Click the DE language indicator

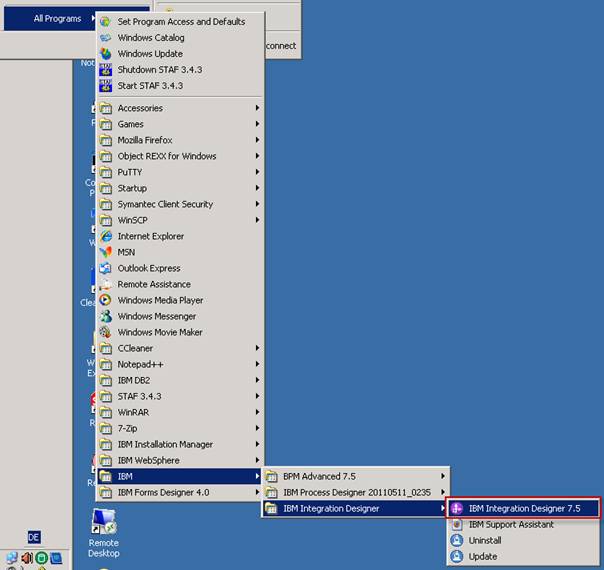(x=34, y=537)
